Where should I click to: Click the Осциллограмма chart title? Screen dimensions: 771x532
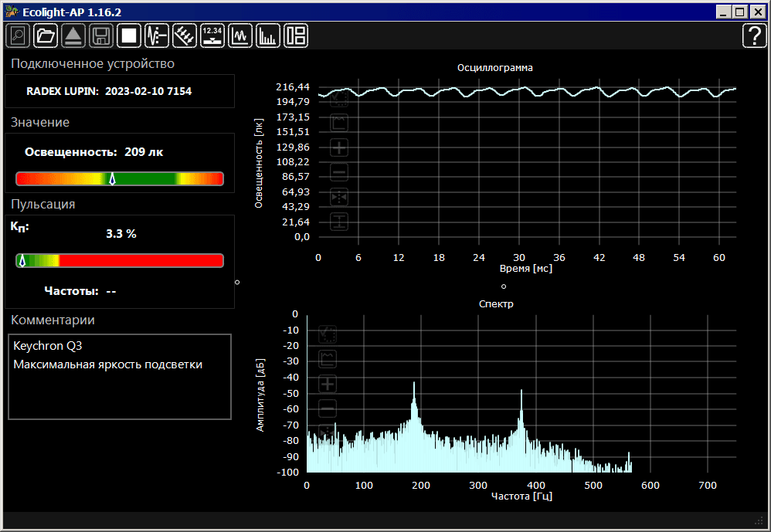coord(495,68)
